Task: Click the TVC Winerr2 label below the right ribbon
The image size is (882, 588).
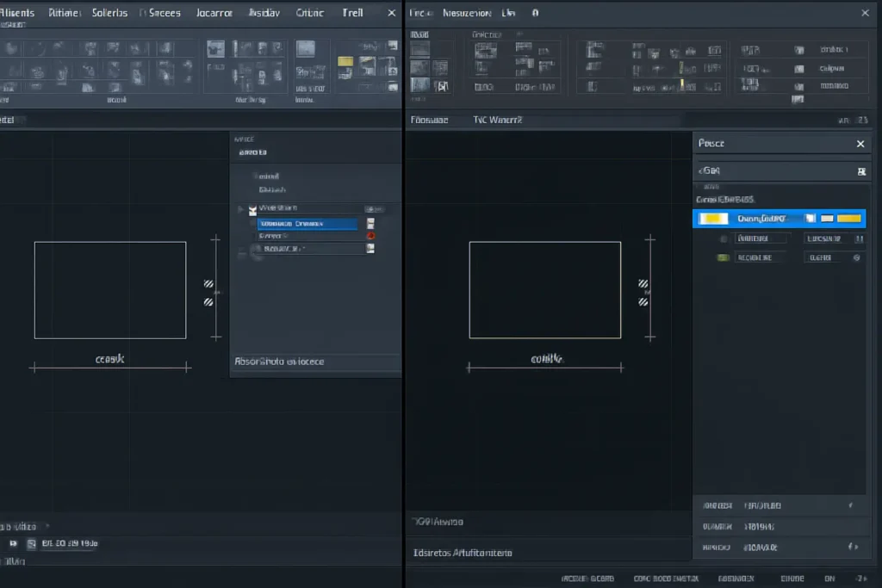Action: 498,121
